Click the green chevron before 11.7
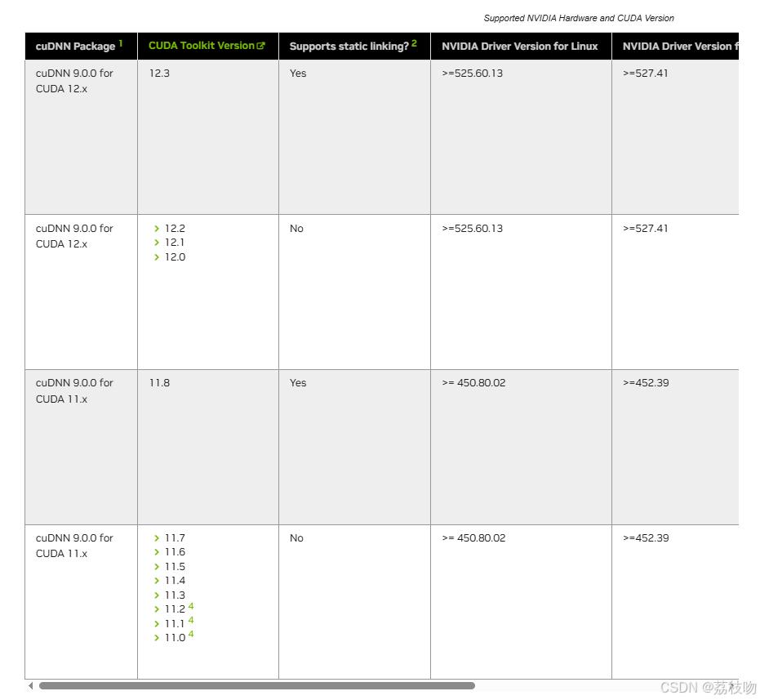 (157, 538)
